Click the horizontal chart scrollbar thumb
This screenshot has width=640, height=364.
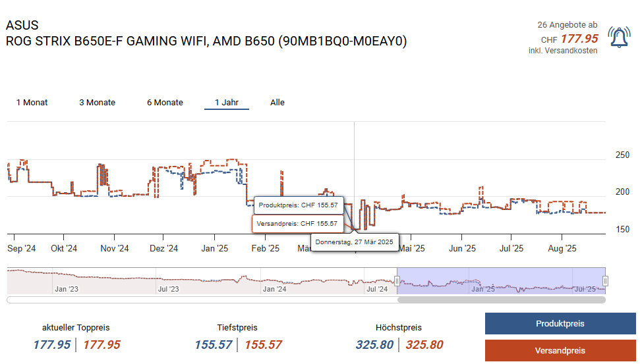coord(501,300)
